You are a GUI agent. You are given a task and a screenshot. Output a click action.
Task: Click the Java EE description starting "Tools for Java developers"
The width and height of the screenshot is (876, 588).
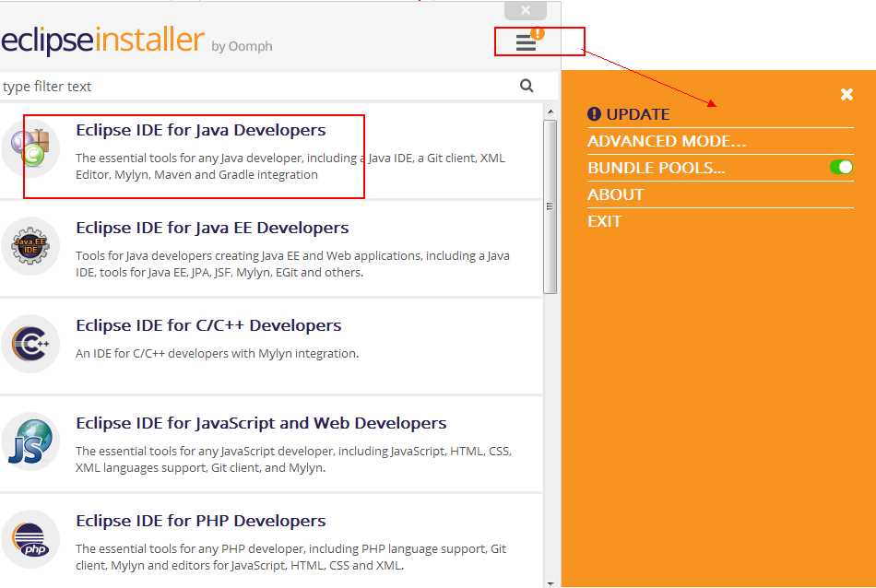pyautogui.click(x=292, y=265)
